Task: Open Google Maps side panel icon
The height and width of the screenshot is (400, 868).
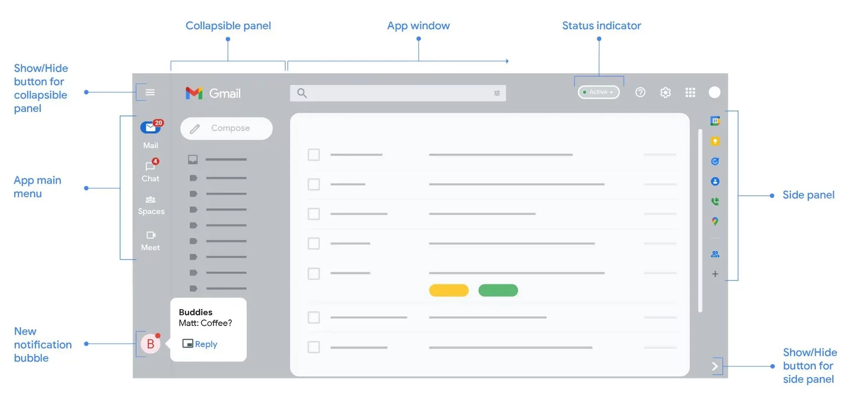Action: (x=715, y=221)
